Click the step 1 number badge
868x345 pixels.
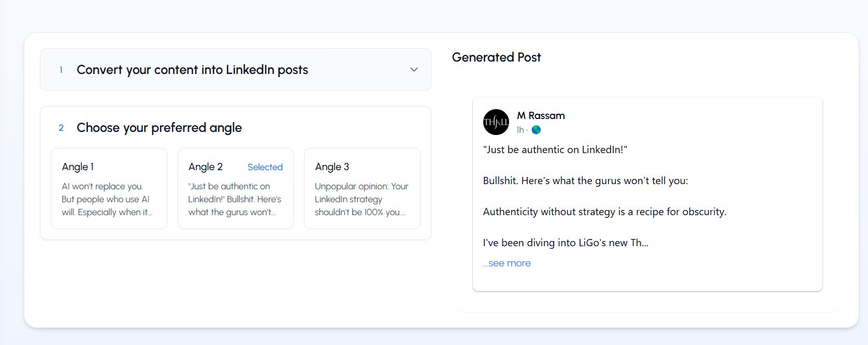pos(61,70)
